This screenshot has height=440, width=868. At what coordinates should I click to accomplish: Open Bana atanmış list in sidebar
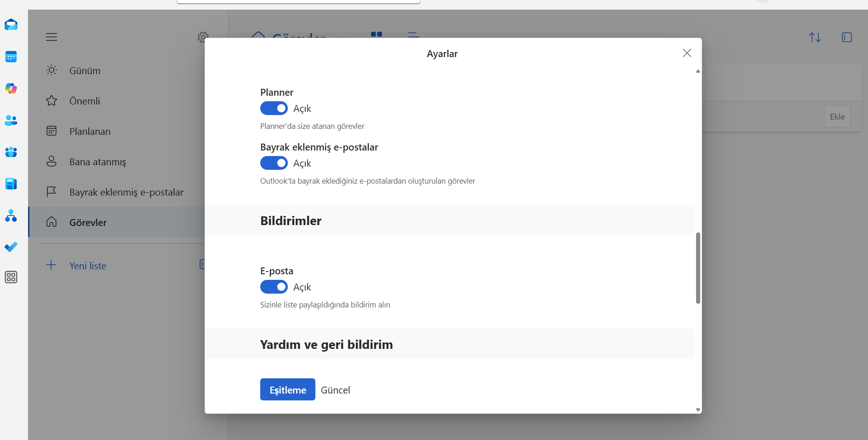click(x=116, y=162)
